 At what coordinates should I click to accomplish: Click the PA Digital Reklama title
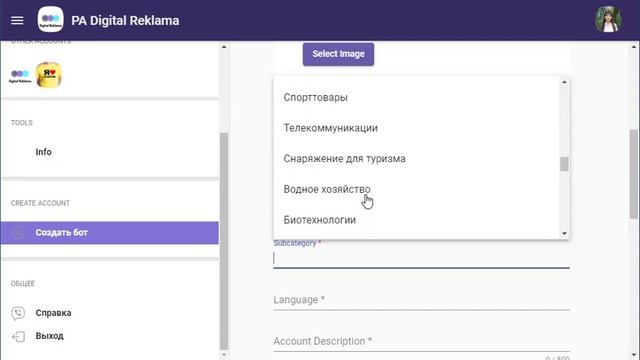pyautogui.click(x=125, y=20)
